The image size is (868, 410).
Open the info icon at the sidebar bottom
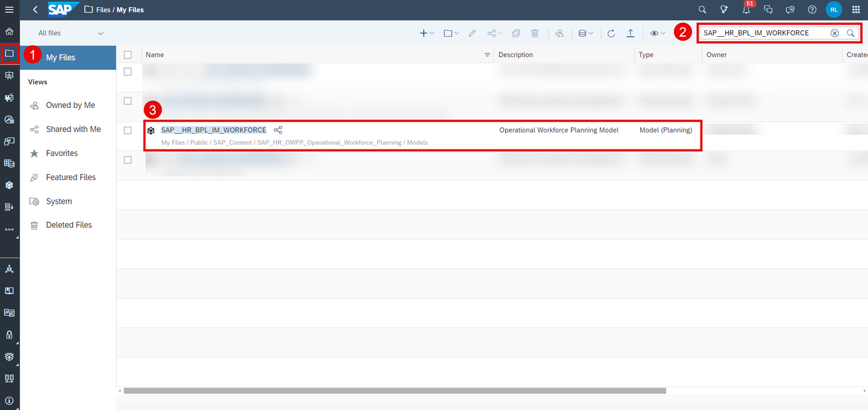point(9,400)
